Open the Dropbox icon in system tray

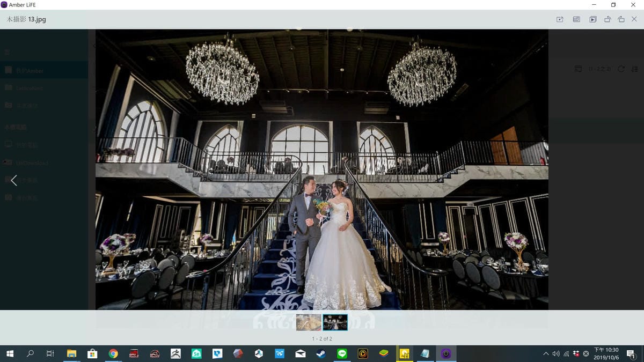576,353
